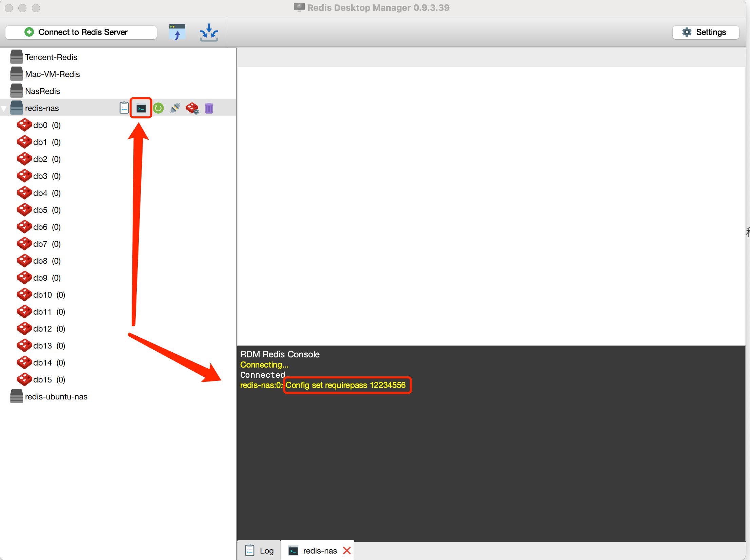Open redis-nas connection settings icon

point(192,108)
